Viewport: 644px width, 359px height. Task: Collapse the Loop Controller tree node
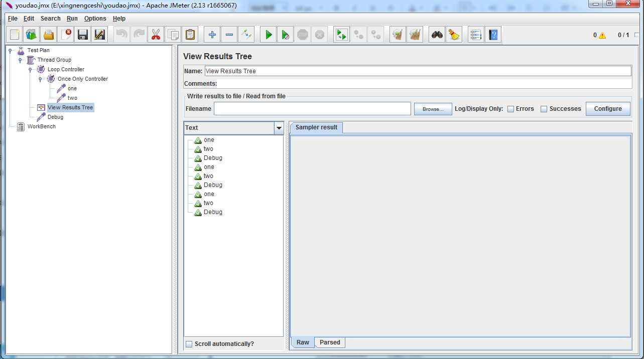[30, 70]
